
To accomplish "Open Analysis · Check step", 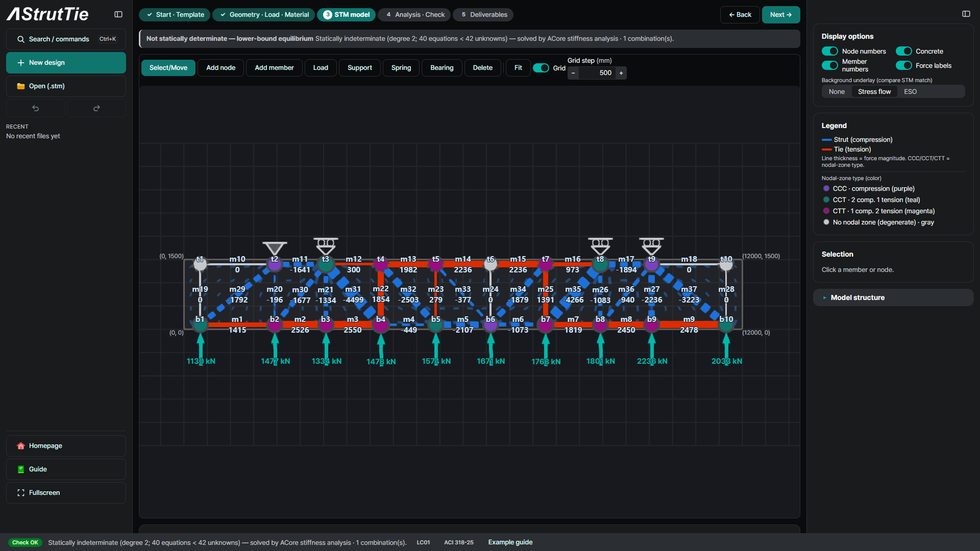I will pos(414,15).
